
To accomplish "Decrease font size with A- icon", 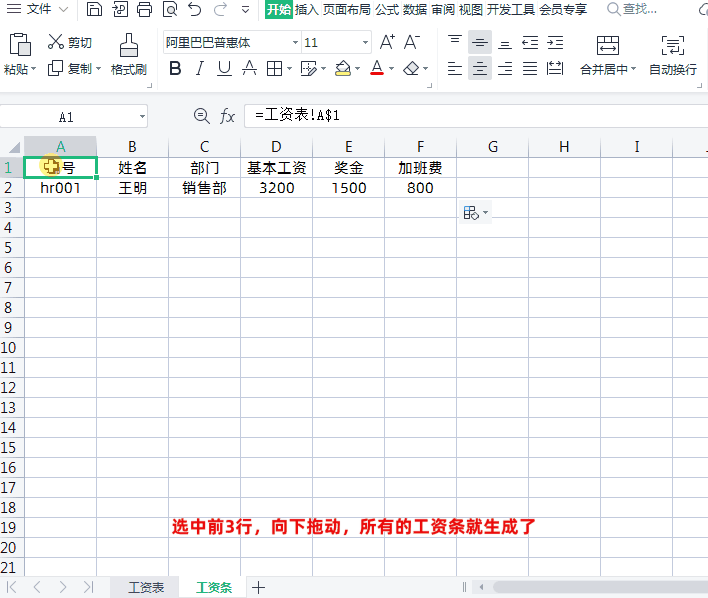I will pyautogui.click(x=411, y=42).
